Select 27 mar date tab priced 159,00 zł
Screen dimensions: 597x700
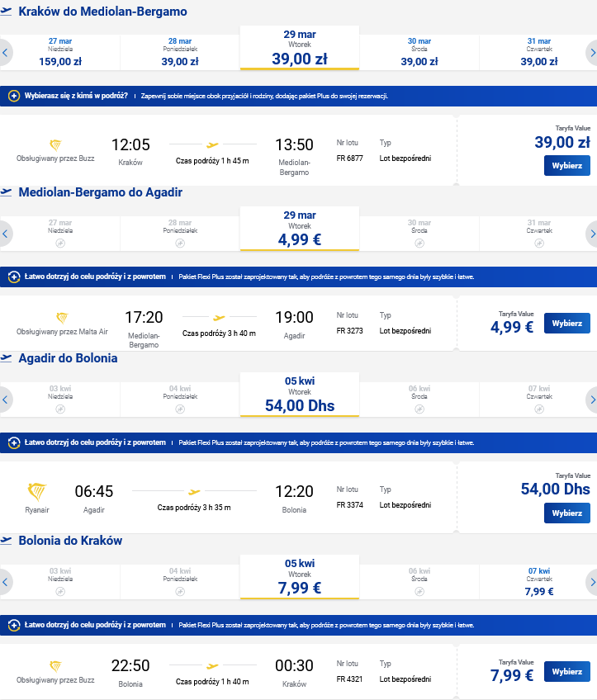pyautogui.click(x=60, y=53)
